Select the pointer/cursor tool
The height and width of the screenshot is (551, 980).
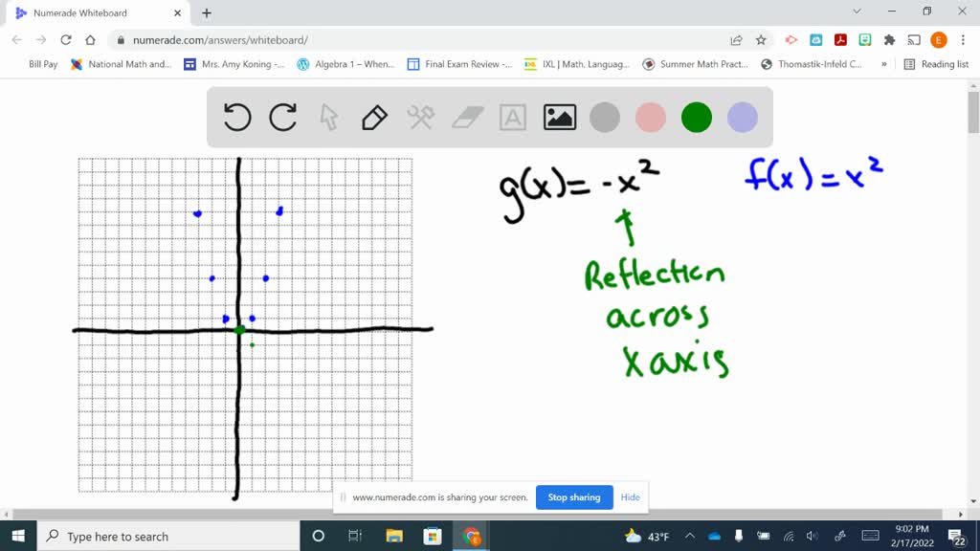pos(328,117)
